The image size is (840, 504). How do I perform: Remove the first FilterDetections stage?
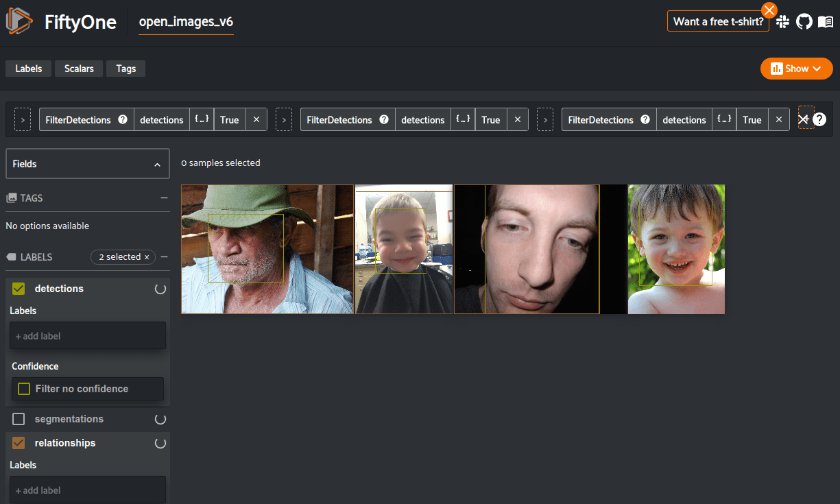[x=256, y=119]
